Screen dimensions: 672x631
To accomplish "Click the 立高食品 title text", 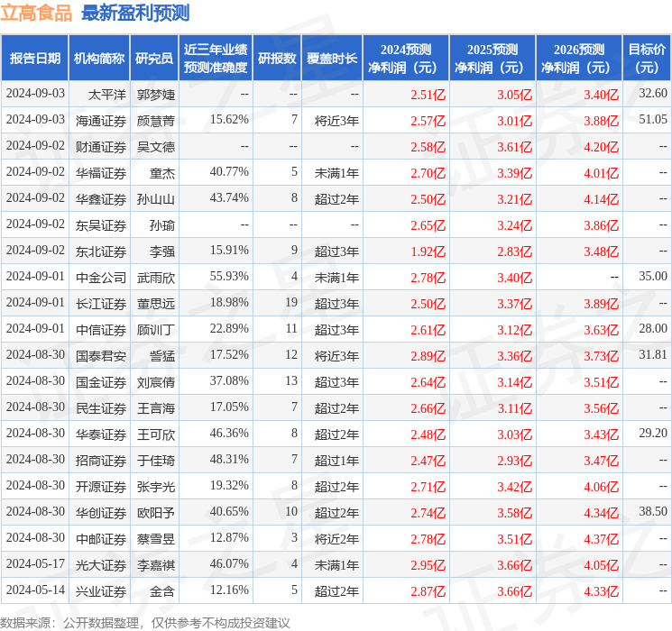I will (36, 13).
